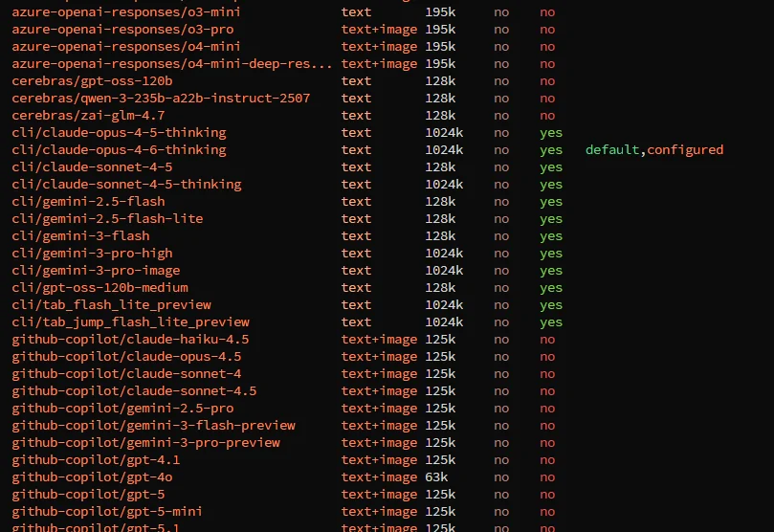Click the github-copilot/gemini-3-flash-preview entry
774x532 pixels.
point(153,426)
